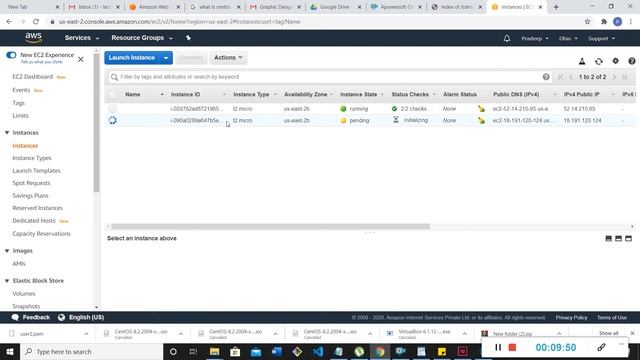Image resolution: width=640 pixels, height=360 pixels.
Task: Open Spot Requests in sidebar
Action: [x=31, y=183]
